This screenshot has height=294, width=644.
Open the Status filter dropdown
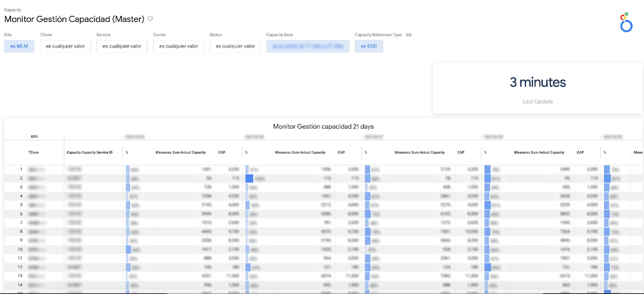235,46
